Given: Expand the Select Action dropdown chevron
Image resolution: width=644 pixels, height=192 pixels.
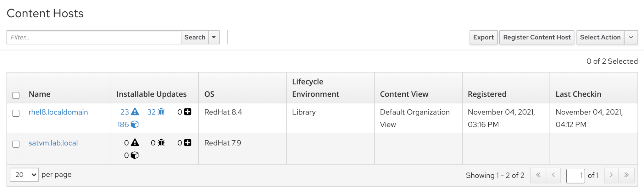Looking at the screenshot, I should coord(631,37).
